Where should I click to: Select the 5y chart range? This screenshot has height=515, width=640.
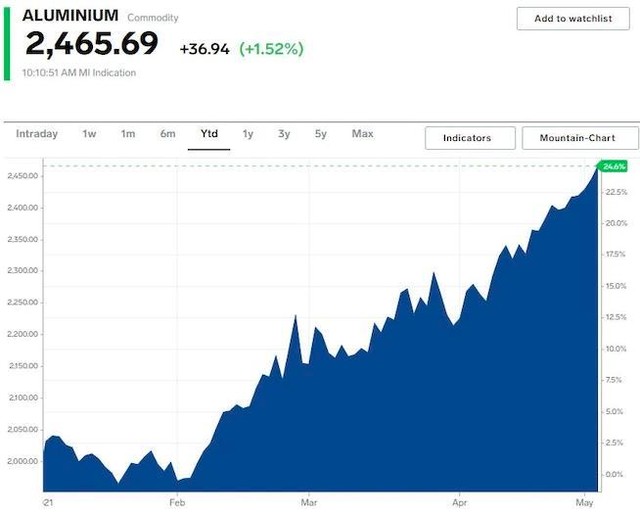pyautogui.click(x=320, y=134)
